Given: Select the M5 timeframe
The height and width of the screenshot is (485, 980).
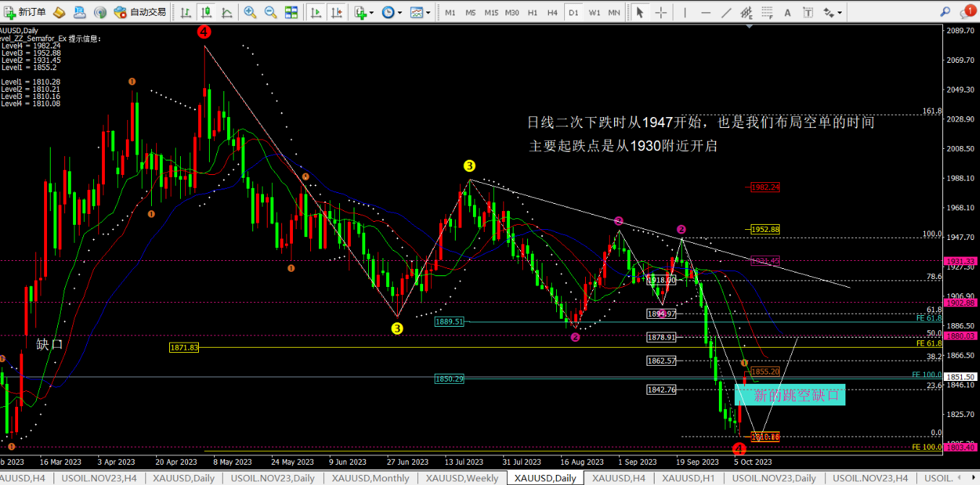Looking at the screenshot, I should point(471,12).
